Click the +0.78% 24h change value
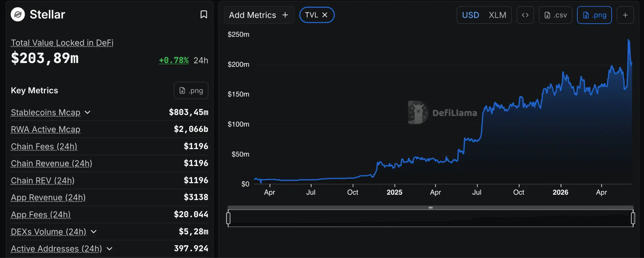 click(x=174, y=60)
